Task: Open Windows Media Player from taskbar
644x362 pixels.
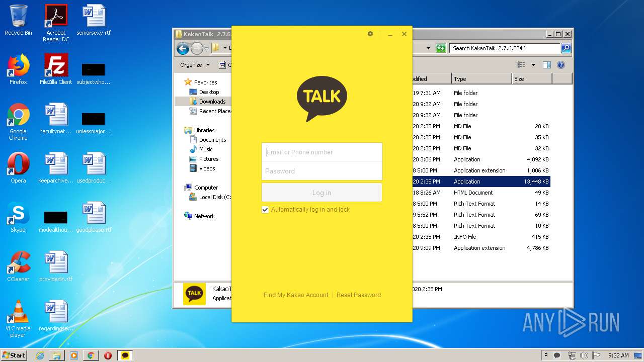Action: click(x=74, y=355)
